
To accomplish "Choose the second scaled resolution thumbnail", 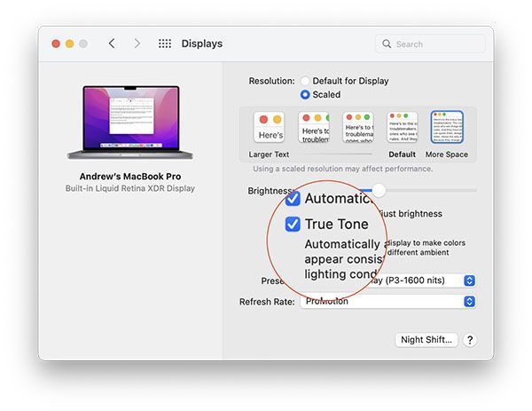I will (x=314, y=127).
